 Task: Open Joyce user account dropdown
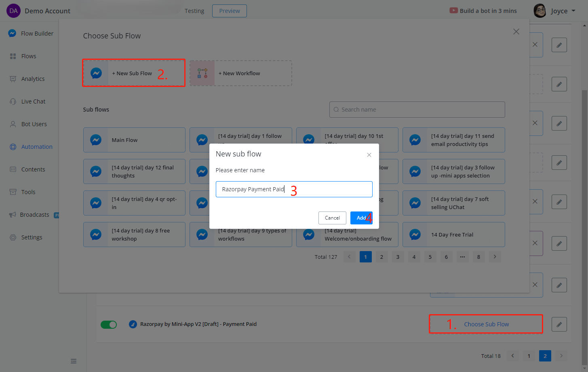[554, 11]
